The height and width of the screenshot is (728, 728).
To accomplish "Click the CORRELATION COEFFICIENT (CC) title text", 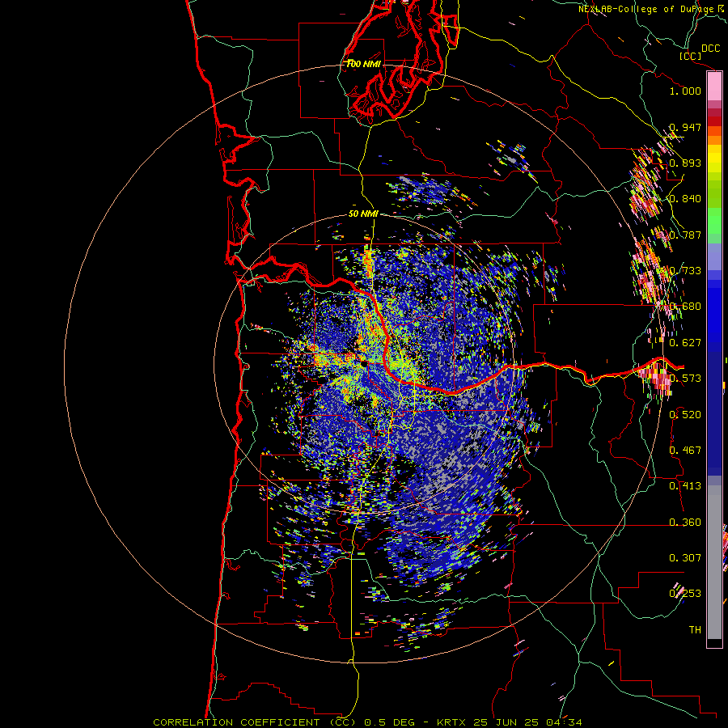I will (255, 722).
